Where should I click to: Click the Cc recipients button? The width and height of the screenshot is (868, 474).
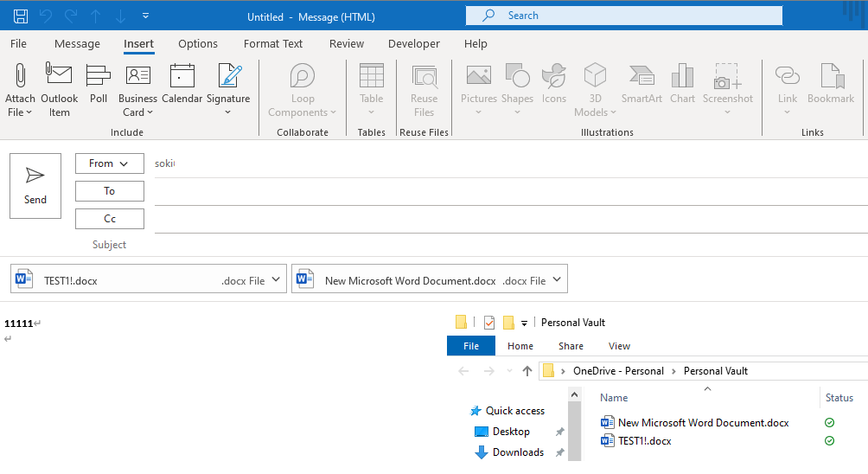point(110,219)
